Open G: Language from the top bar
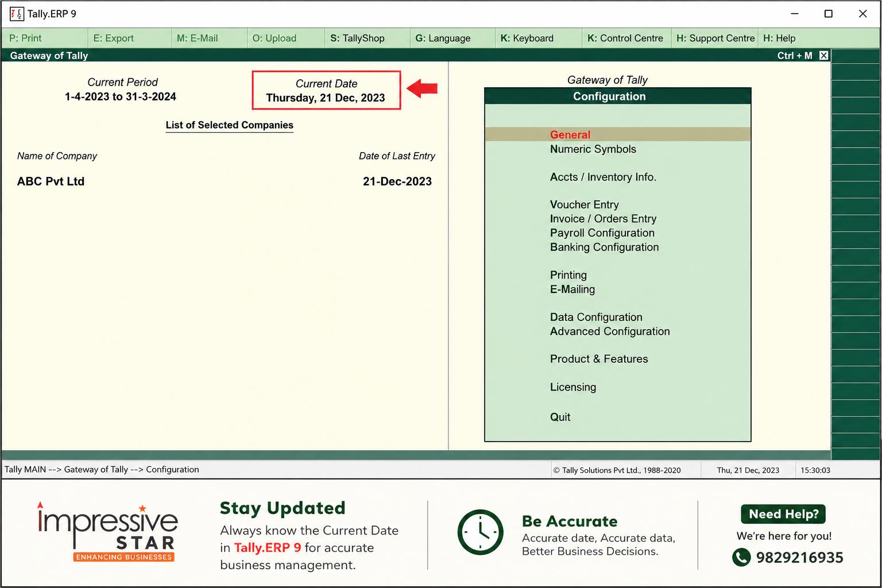 point(443,38)
